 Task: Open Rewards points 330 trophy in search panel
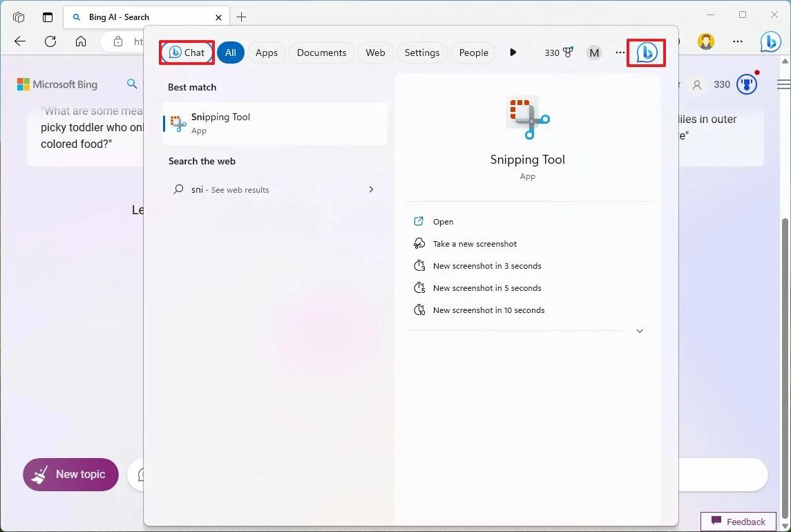pyautogui.click(x=559, y=53)
